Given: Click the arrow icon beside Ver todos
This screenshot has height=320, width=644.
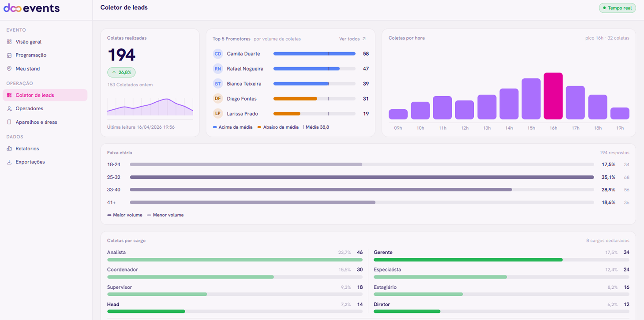Looking at the screenshot, I should (x=364, y=39).
